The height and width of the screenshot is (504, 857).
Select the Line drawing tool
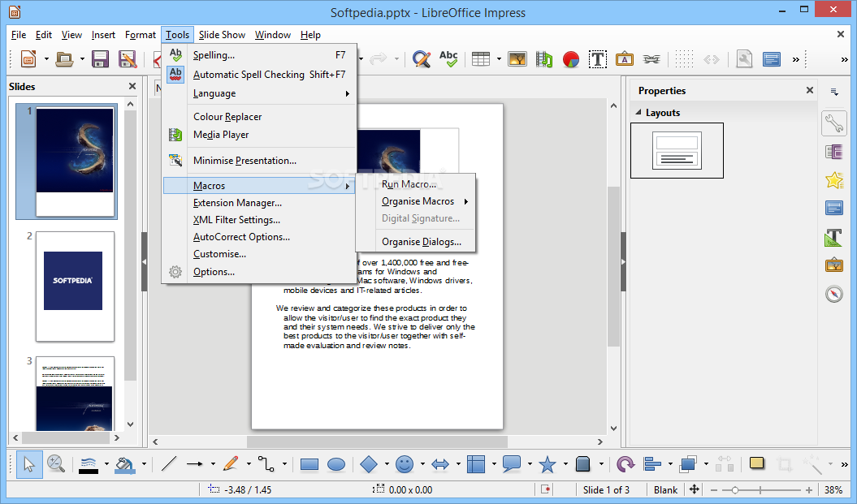click(x=169, y=464)
